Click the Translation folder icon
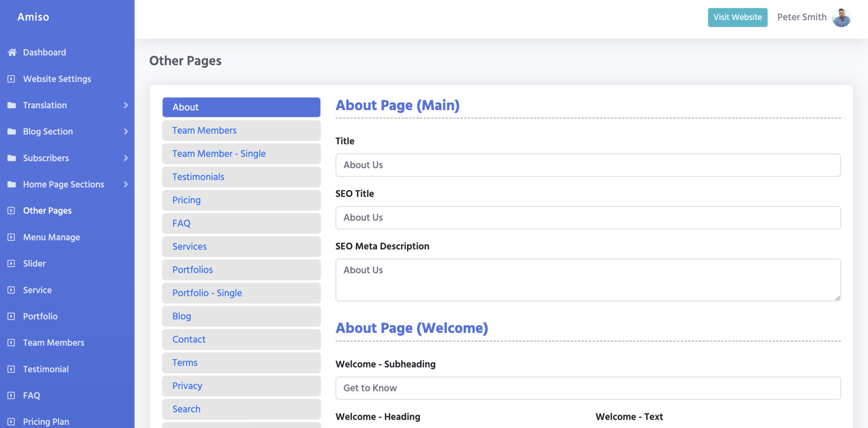The image size is (868, 428). point(12,105)
